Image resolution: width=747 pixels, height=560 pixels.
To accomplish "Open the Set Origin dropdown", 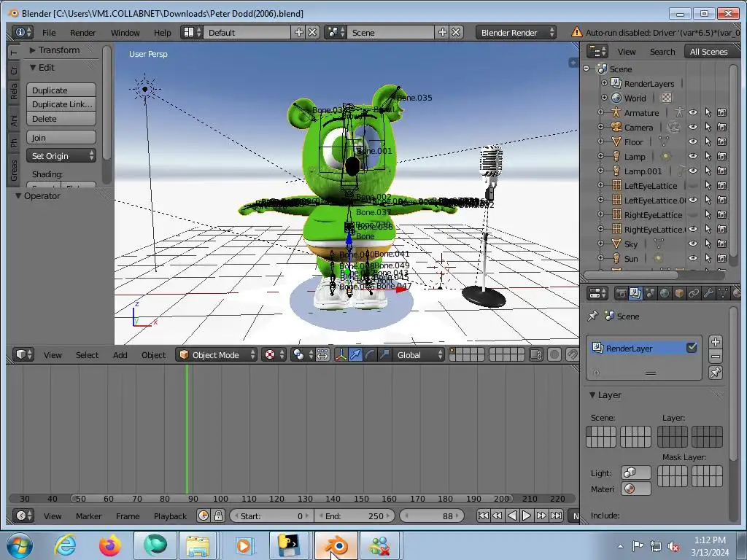I will tap(61, 156).
